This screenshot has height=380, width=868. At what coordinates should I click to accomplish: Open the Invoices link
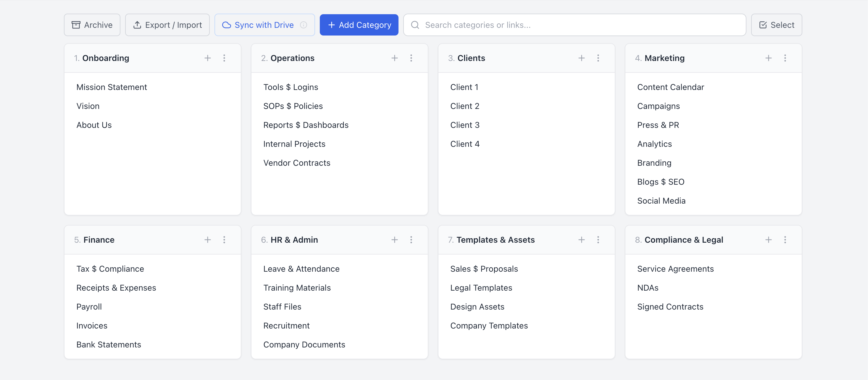(92, 326)
